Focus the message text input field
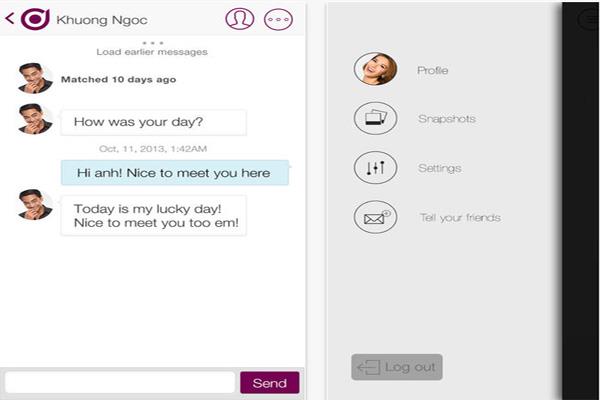Screen dimensions: 600x400 pos(120,383)
